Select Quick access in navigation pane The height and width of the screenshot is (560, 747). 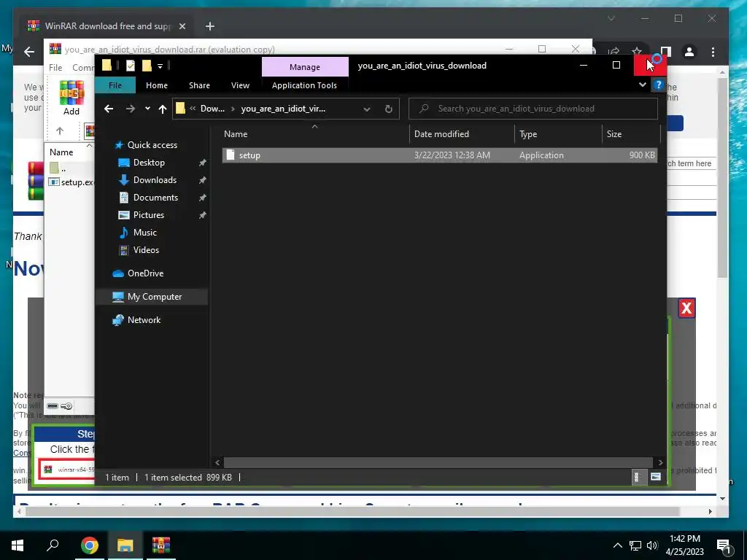(x=152, y=145)
